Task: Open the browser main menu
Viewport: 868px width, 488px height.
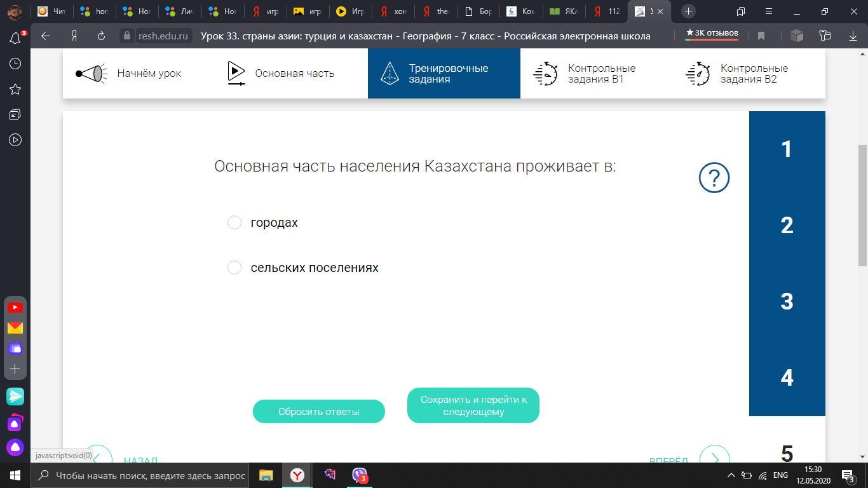Action: [x=768, y=11]
